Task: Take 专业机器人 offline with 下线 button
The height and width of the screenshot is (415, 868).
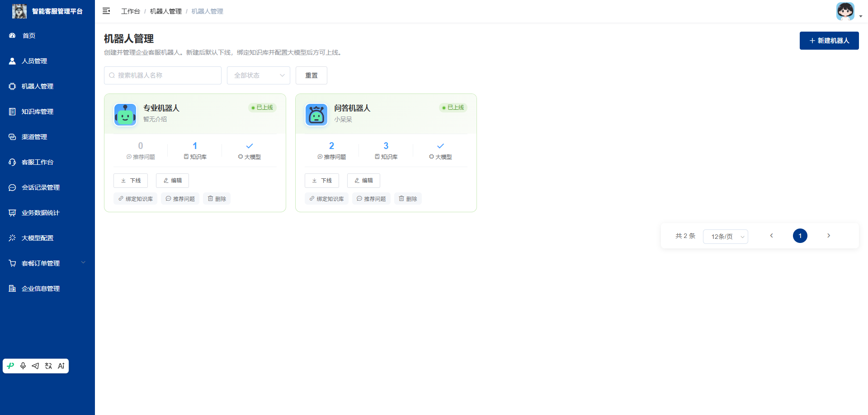Action: pos(131,181)
